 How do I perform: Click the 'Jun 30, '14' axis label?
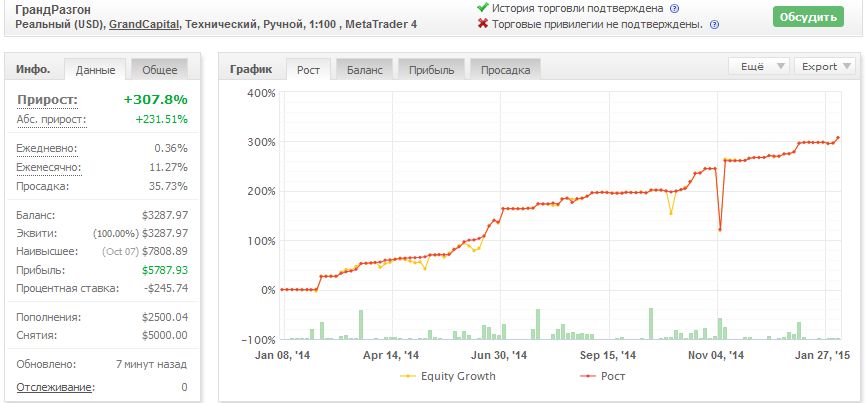[x=500, y=356]
